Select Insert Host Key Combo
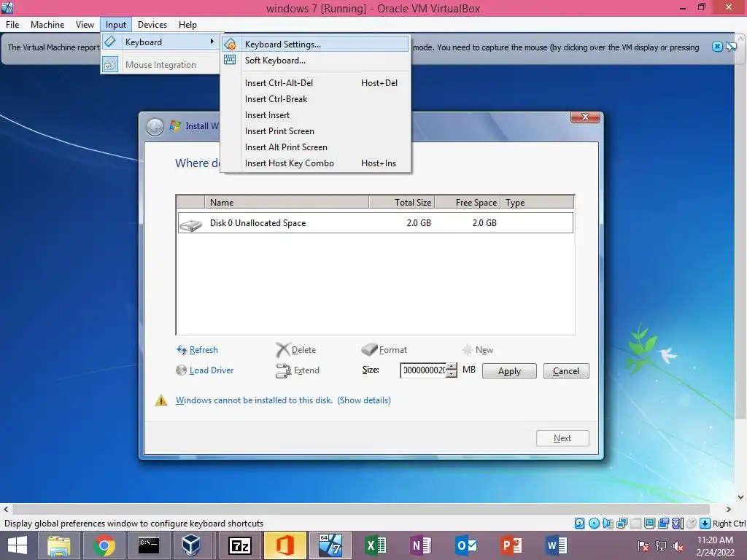This screenshot has width=747, height=560. tap(315, 163)
